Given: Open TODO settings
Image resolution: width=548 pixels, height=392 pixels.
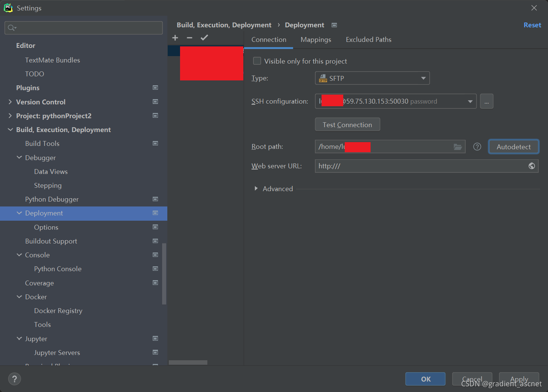Looking at the screenshot, I should coord(34,74).
